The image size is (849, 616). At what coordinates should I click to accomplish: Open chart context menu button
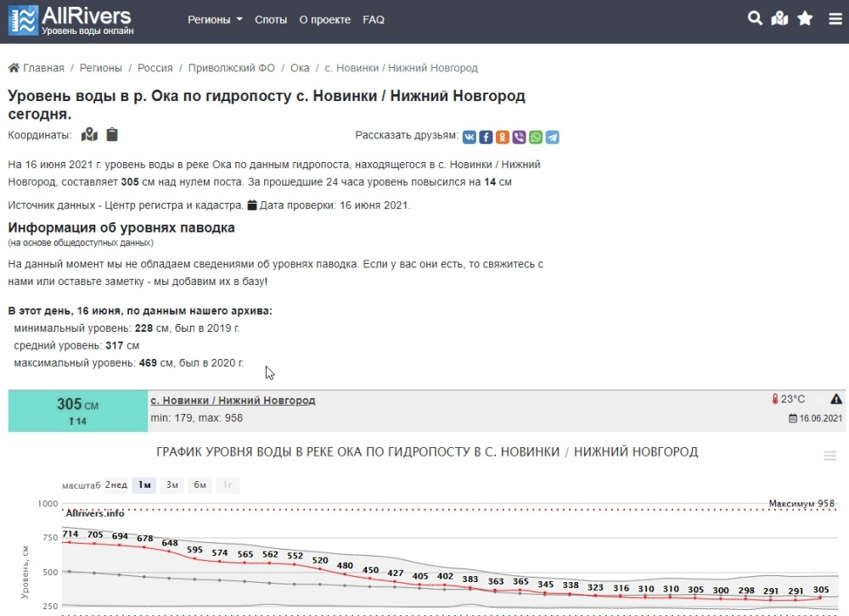(830, 456)
